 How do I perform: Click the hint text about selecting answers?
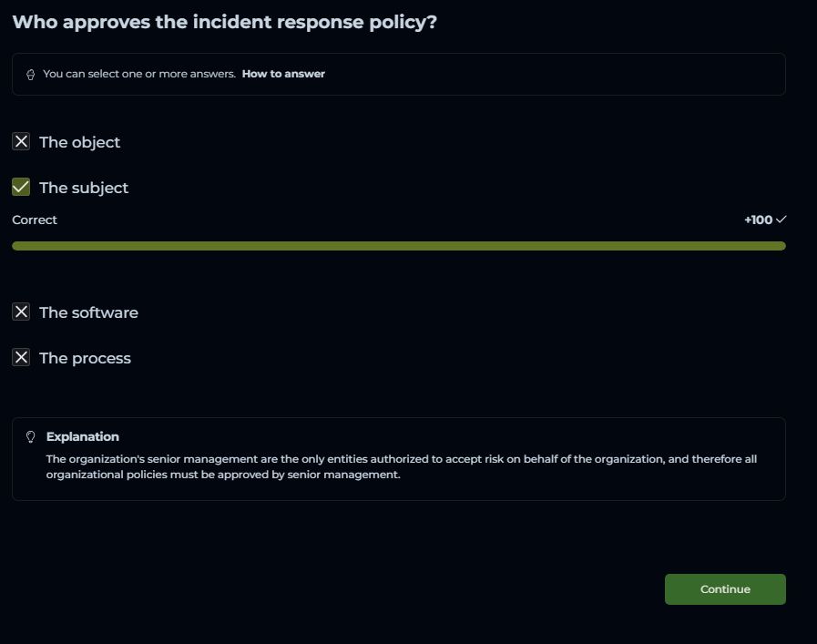(x=139, y=74)
